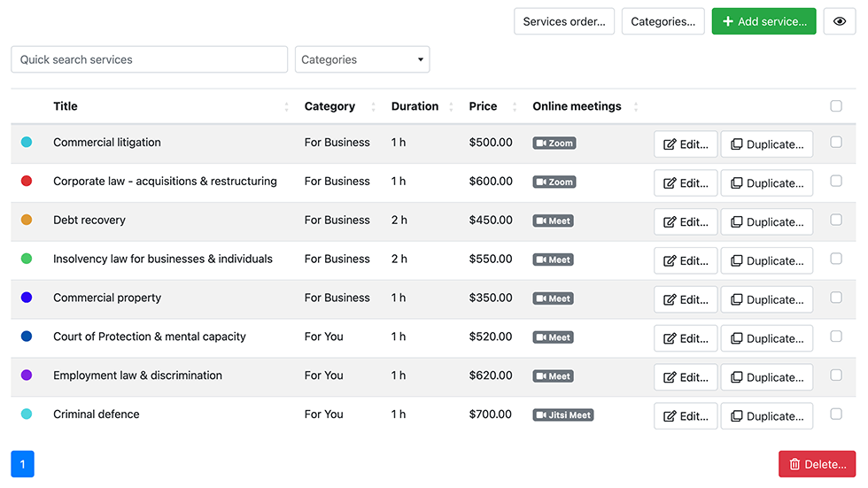
Task: Open the Categories filter dropdown
Action: click(362, 59)
